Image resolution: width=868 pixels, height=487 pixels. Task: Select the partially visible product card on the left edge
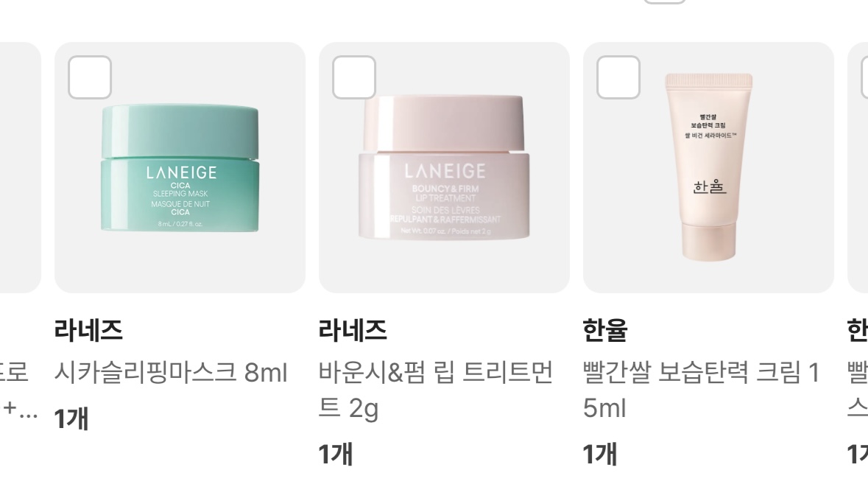[x=20, y=167]
